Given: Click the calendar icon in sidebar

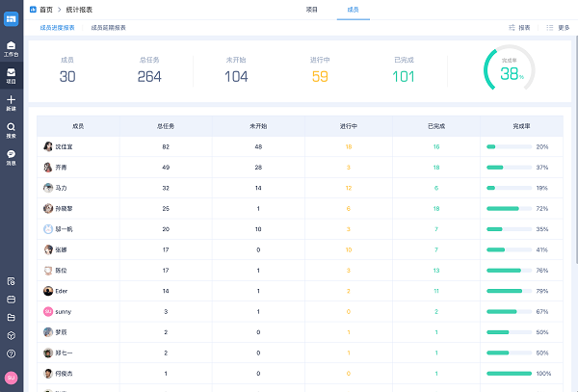Looking at the screenshot, I should pos(11,299).
